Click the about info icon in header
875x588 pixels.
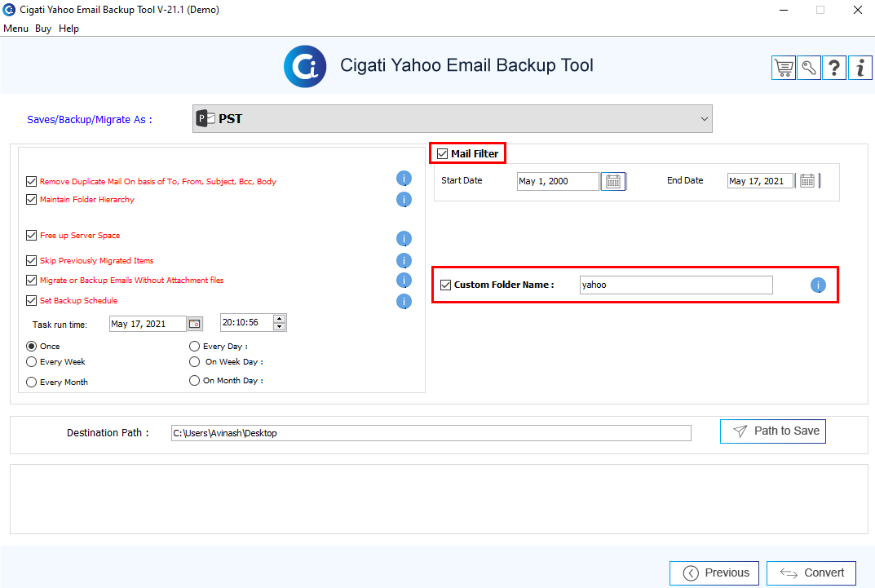coord(860,68)
